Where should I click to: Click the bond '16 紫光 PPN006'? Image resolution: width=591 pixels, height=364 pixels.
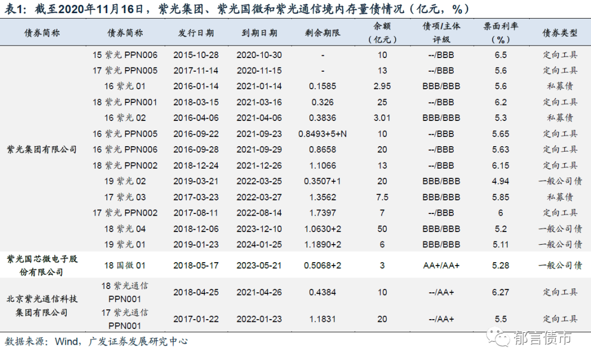(125, 150)
